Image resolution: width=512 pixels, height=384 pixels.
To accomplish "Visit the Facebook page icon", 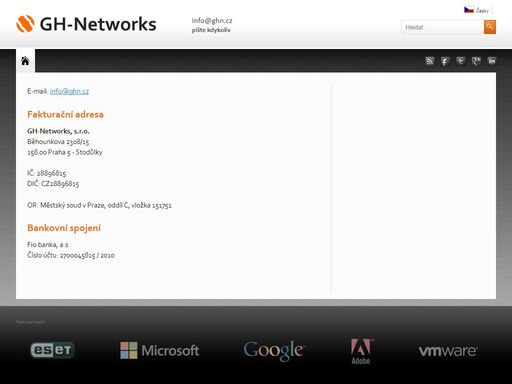I will click(445, 61).
